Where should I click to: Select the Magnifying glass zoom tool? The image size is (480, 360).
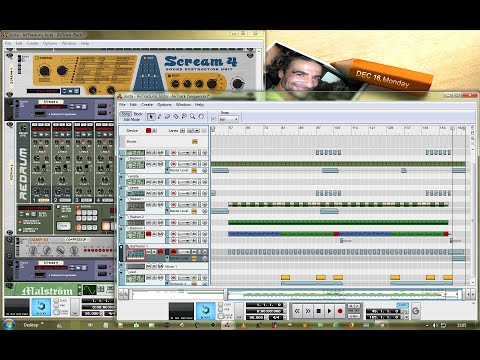(x=192, y=116)
